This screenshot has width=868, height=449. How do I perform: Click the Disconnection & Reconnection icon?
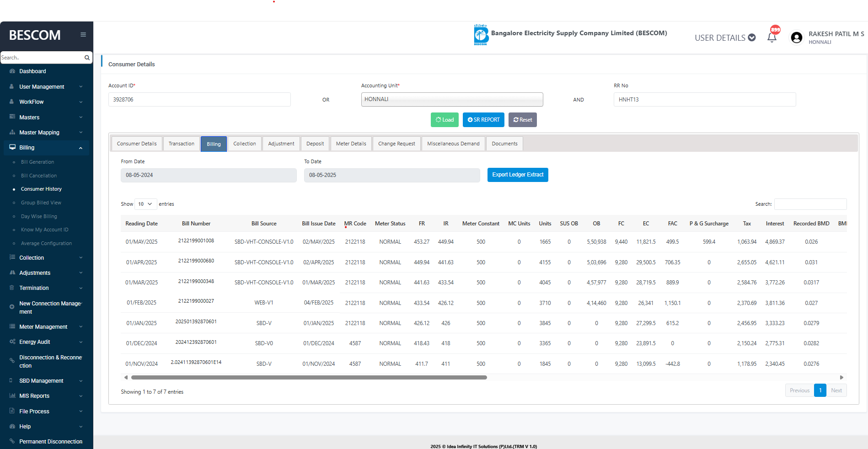click(12, 361)
